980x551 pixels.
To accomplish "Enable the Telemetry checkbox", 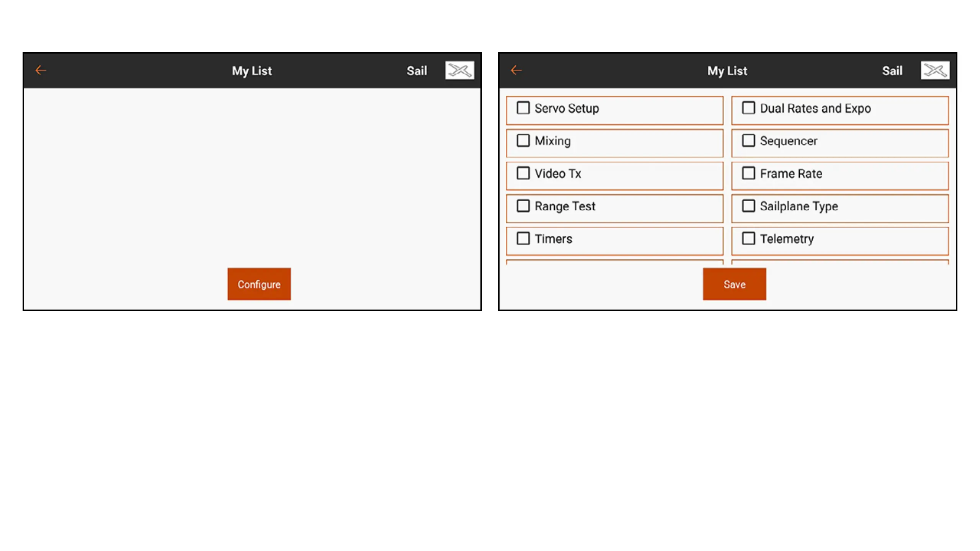I will click(748, 238).
